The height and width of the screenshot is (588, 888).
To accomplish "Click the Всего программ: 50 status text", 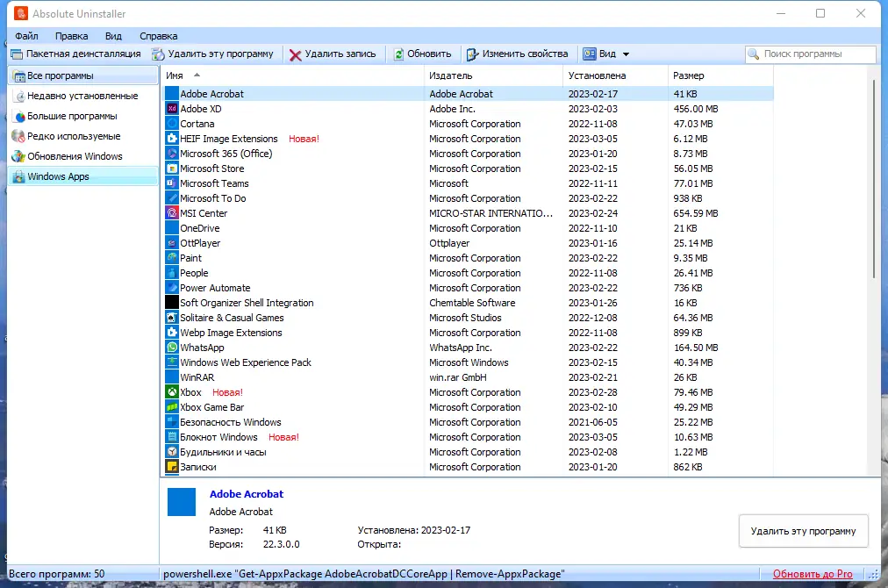I will (57, 574).
